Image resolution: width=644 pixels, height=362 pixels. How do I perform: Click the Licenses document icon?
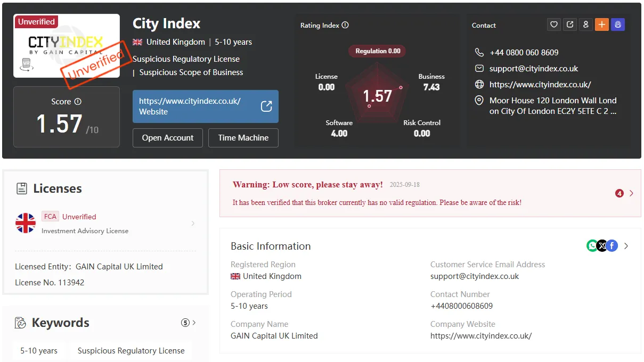(x=22, y=188)
